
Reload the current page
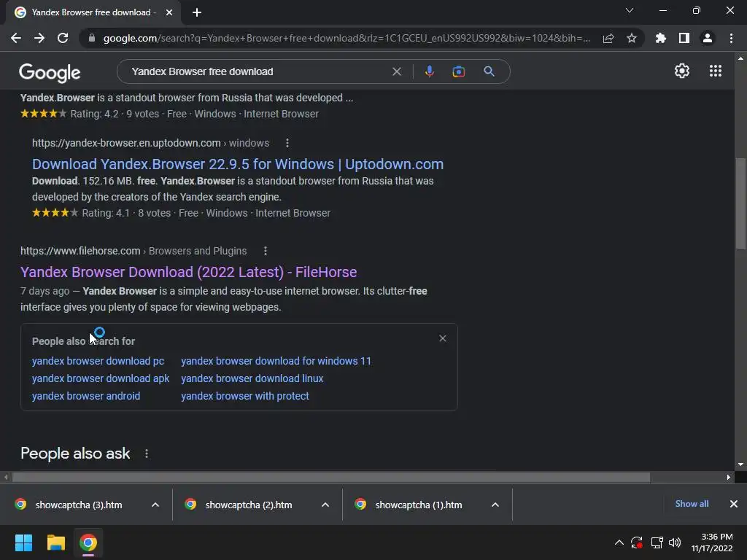tap(63, 38)
